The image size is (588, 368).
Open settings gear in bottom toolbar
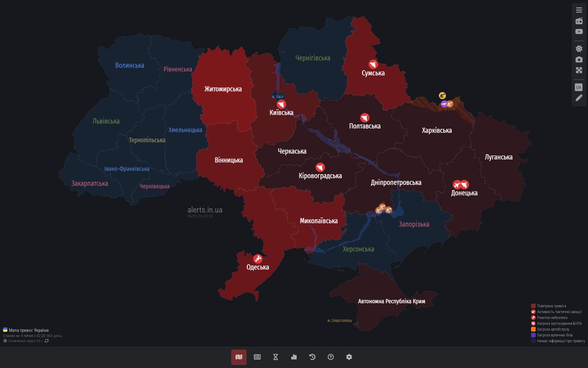349,357
